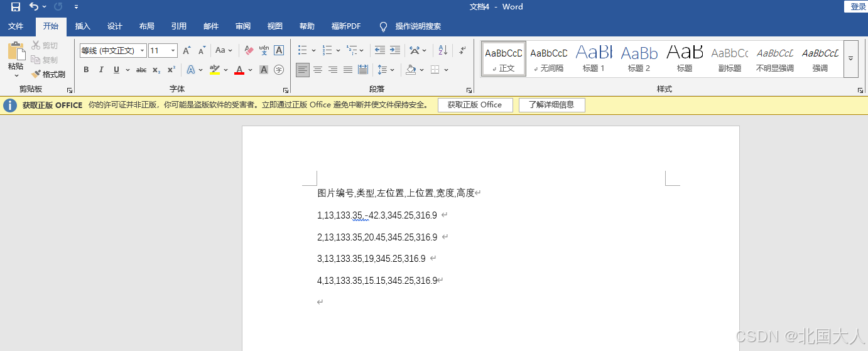The image size is (868, 351).
Task: Open the Quick Access Toolbar customize arrow
Action: (x=76, y=7)
